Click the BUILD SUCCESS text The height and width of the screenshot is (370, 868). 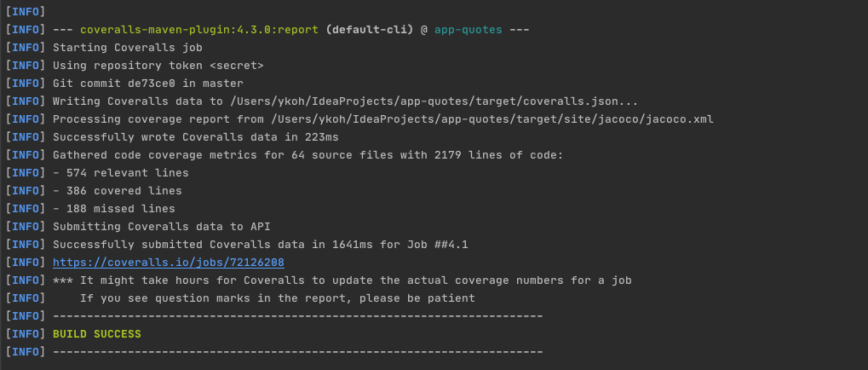pyautogui.click(x=96, y=333)
